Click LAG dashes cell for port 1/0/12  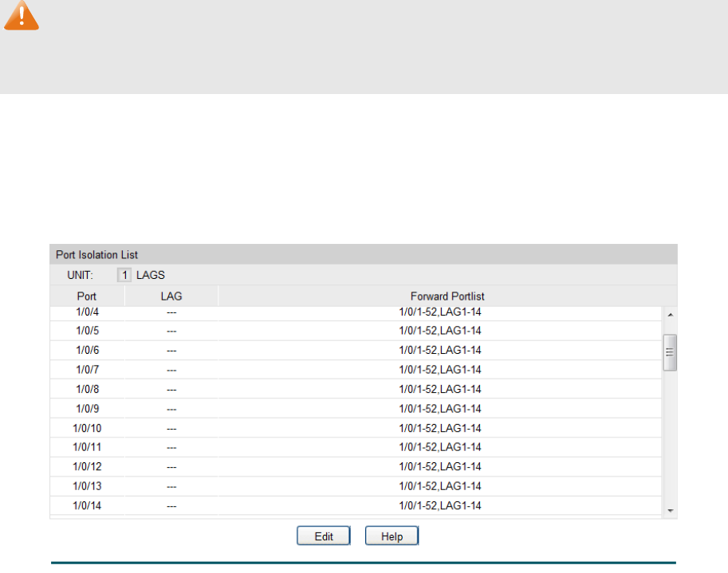pos(171,467)
